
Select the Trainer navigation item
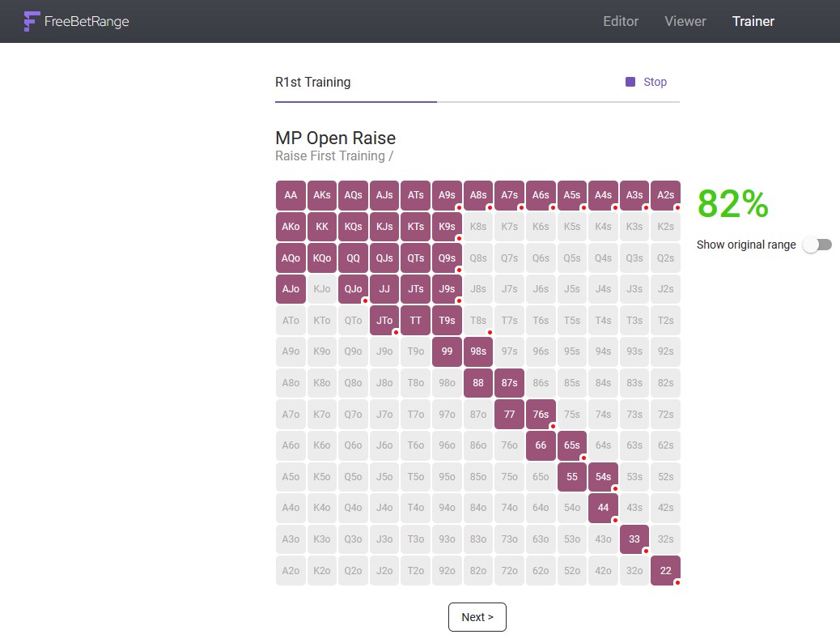[753, 21]
